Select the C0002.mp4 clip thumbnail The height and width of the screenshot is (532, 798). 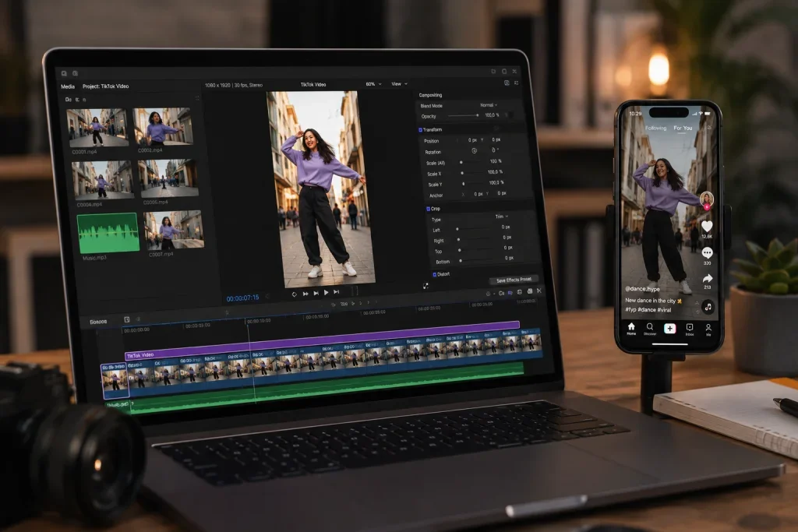pos(163,127)
